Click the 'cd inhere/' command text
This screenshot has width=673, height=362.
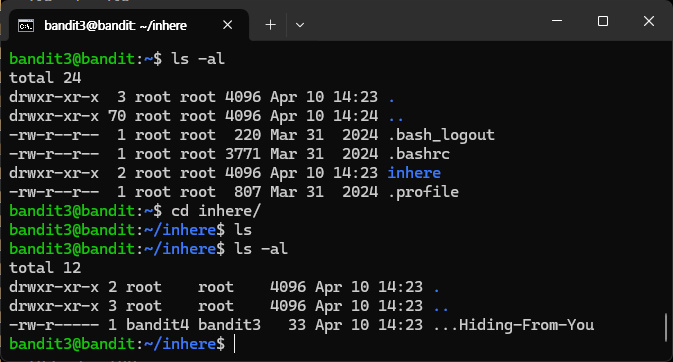pos(216,211)
